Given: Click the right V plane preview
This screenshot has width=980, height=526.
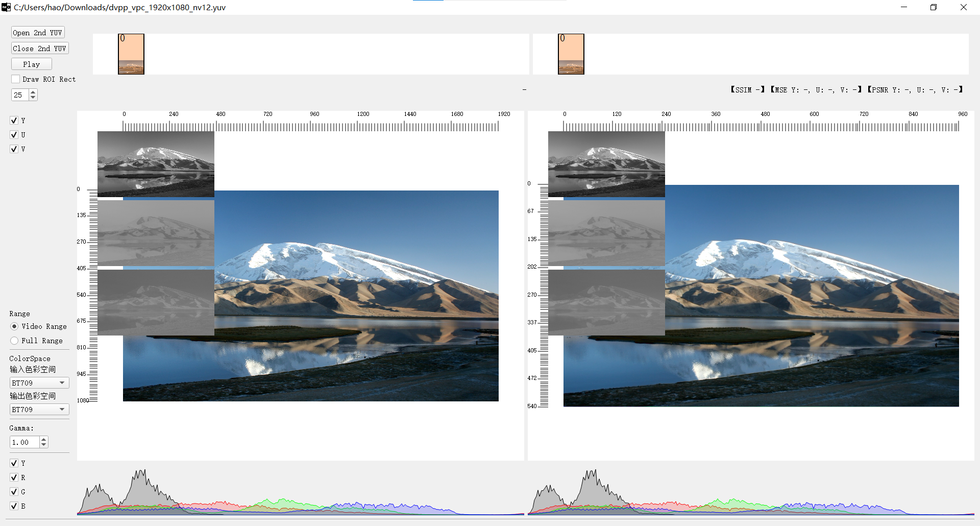Looking at the screenshot, I should 606,302.
